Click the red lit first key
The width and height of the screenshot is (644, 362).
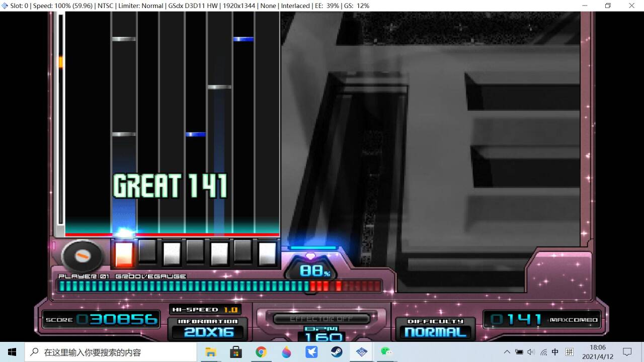124,254
